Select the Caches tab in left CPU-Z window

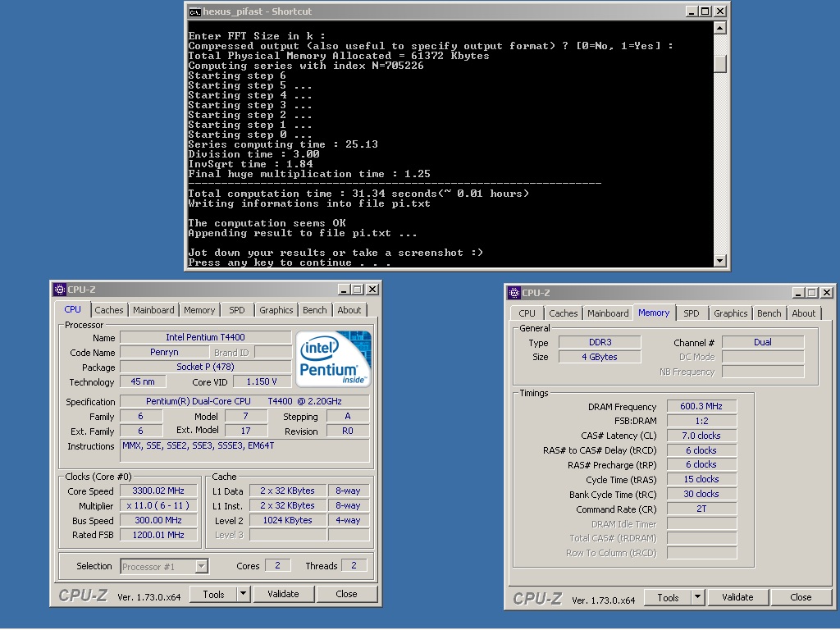tap(109, 309)
